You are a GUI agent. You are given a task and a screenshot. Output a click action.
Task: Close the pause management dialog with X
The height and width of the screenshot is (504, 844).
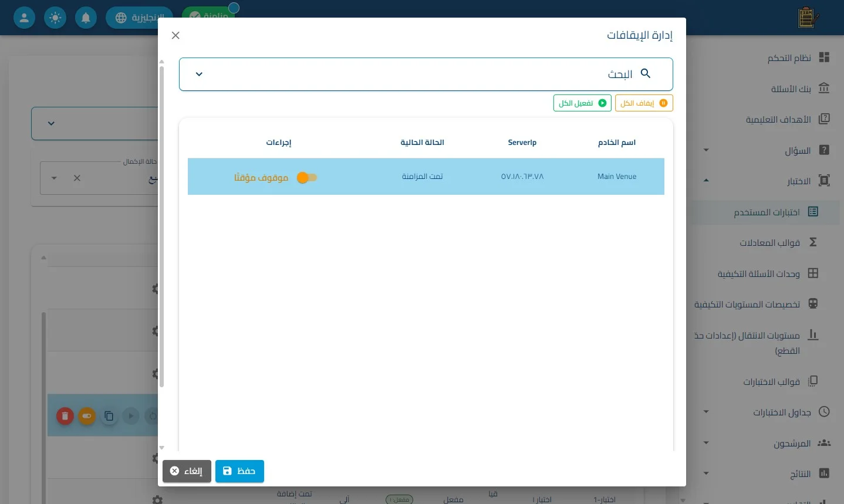[x=175, y=35]
